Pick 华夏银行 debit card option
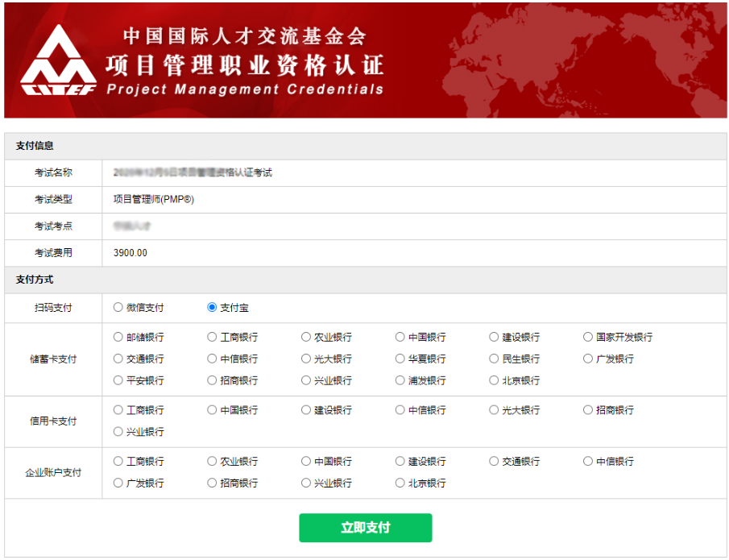729x560 pixels. [400, 359]
